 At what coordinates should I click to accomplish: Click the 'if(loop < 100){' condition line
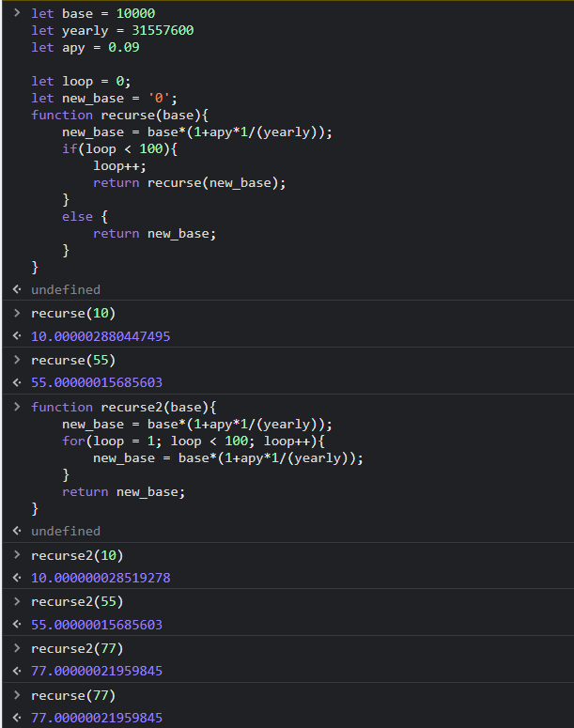pyautogui.click(x=120, y=149)
